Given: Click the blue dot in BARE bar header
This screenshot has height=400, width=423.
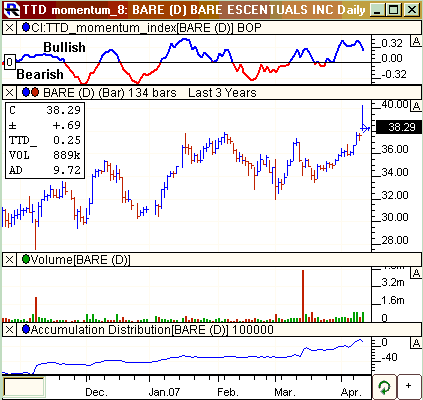Looking at the screenshot, I should [26, 92].
